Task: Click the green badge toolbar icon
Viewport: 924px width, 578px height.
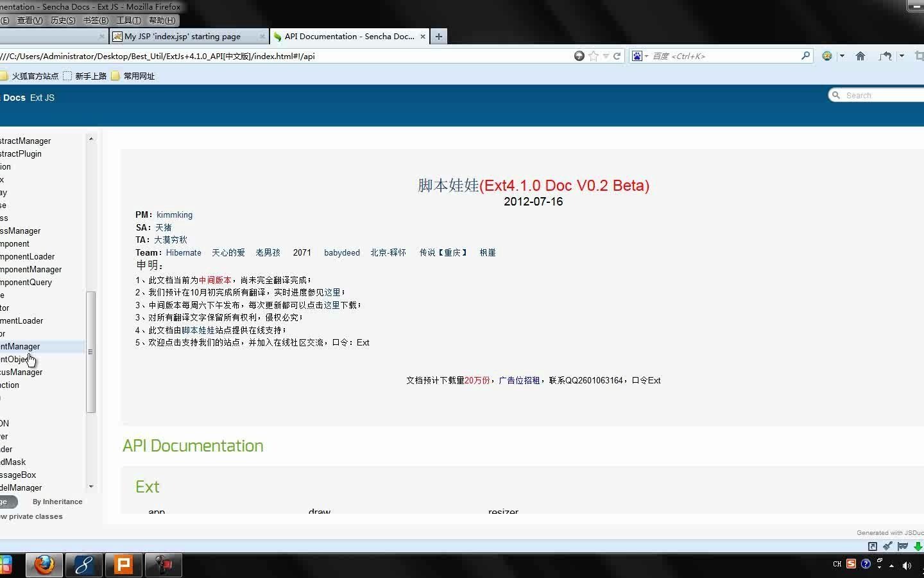Action: [827, 56]
